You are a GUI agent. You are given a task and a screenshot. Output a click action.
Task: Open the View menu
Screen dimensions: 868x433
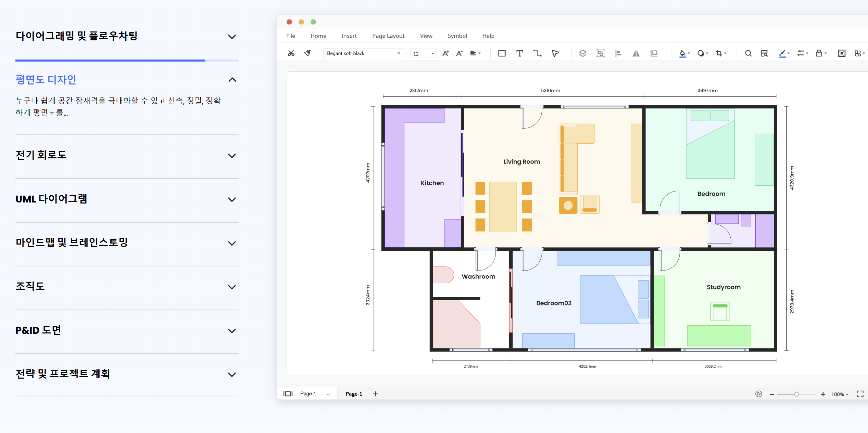(x=426, y=36)
